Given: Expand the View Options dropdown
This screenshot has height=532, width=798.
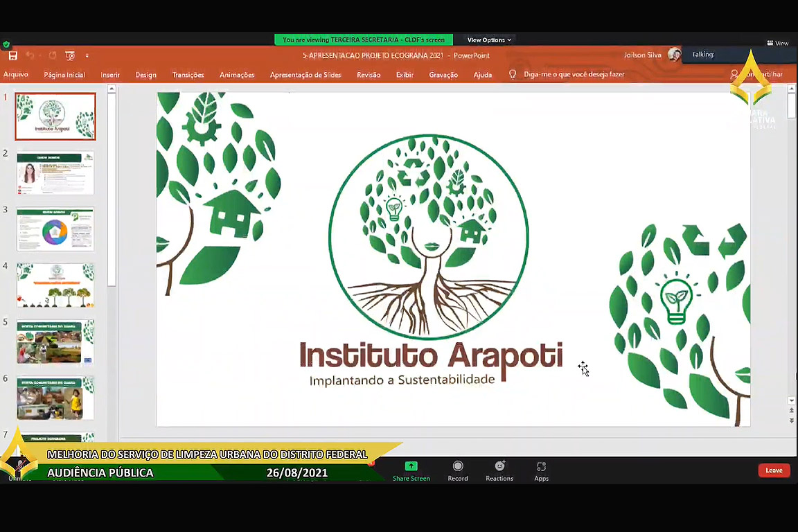Looking at the screenshot, I should [x=489, y=40].
